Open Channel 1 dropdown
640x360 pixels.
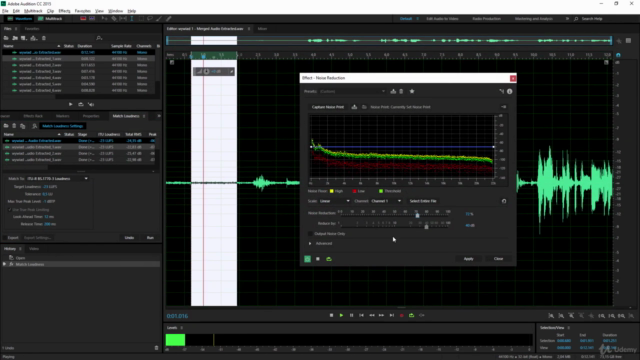[386, 201]
